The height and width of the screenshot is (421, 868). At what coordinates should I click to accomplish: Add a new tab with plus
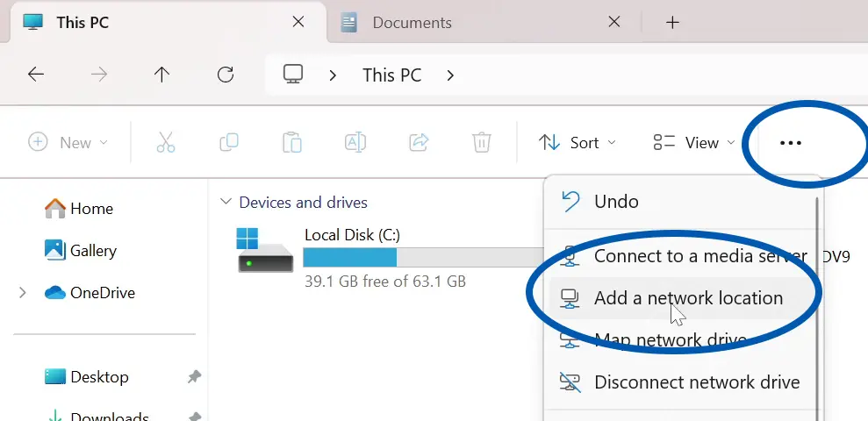coord(672,23)
